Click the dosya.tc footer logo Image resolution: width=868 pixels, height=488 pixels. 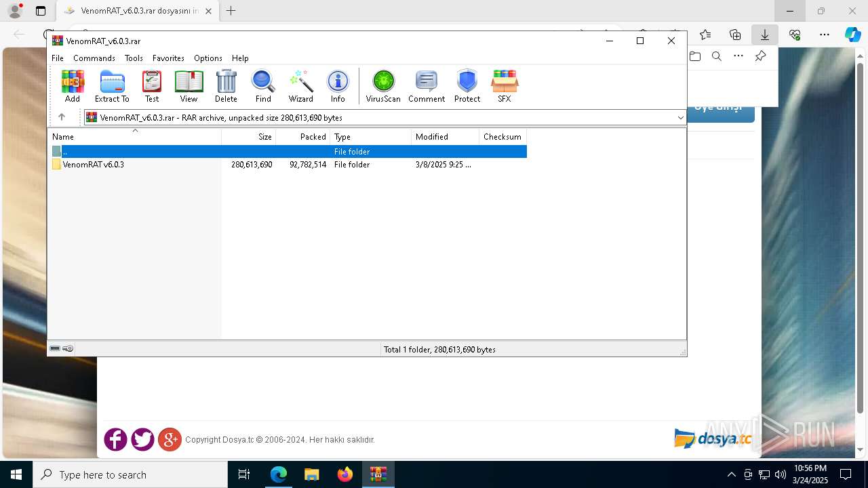tap(713, 439)
